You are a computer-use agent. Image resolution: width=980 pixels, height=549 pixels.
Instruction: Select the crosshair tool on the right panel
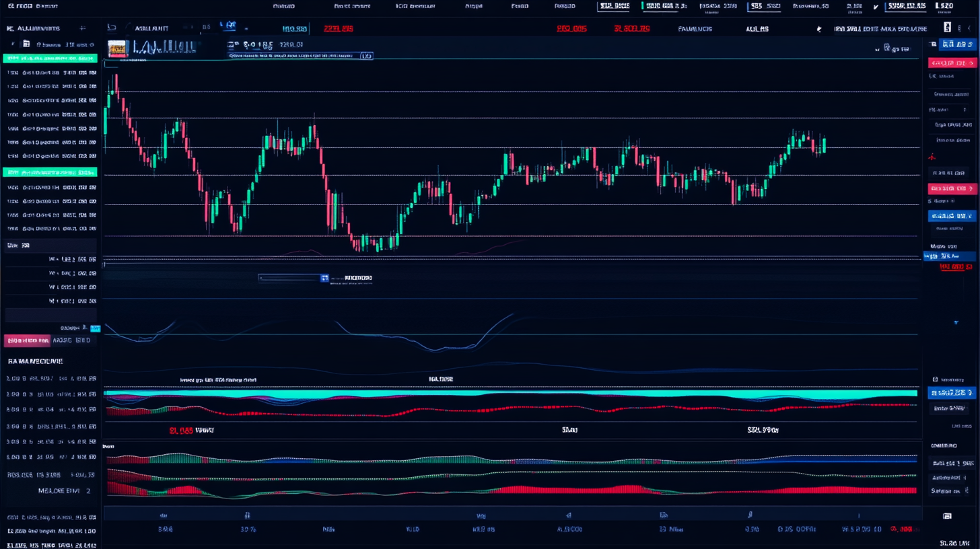932,156
